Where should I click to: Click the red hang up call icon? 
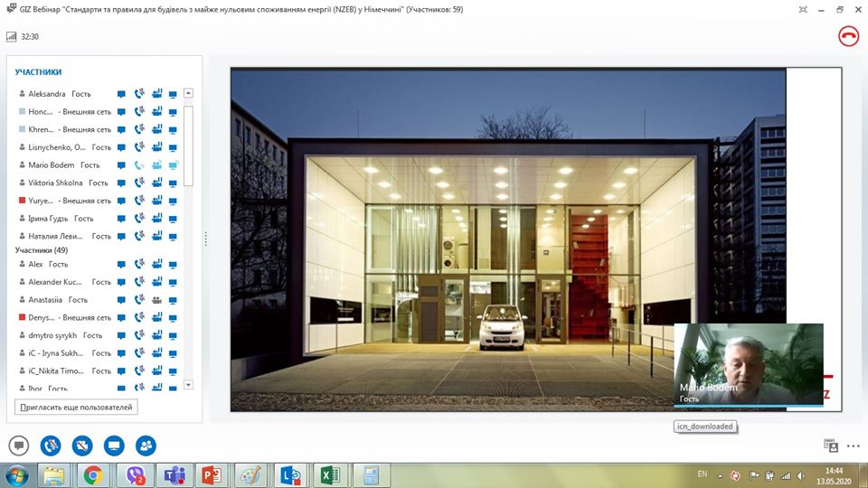848,36
